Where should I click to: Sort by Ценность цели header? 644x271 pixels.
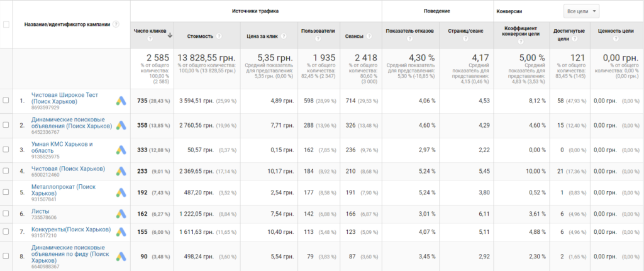(x=615, y=31)
